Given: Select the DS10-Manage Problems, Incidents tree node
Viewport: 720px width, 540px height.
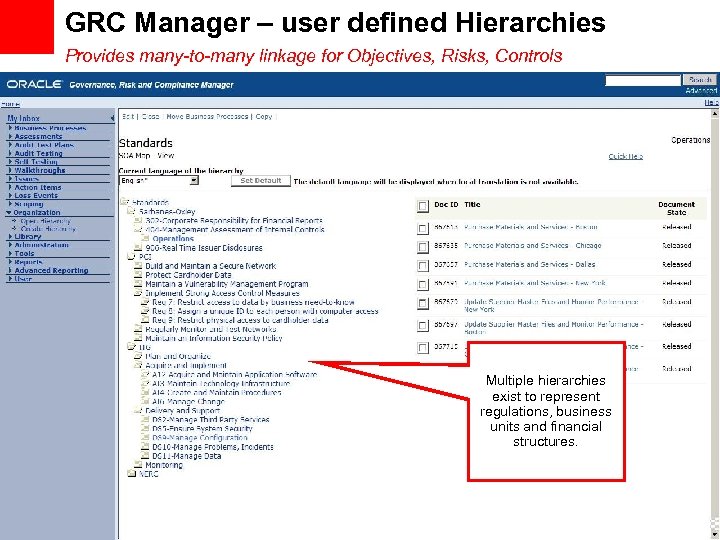Looking at the screenshot, I should (213, 447).
